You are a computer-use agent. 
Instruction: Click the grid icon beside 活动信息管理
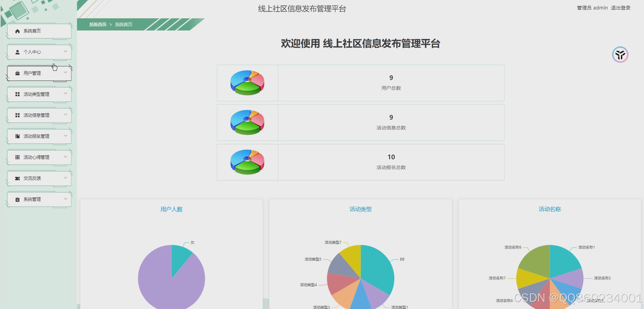tap(18, 115)
